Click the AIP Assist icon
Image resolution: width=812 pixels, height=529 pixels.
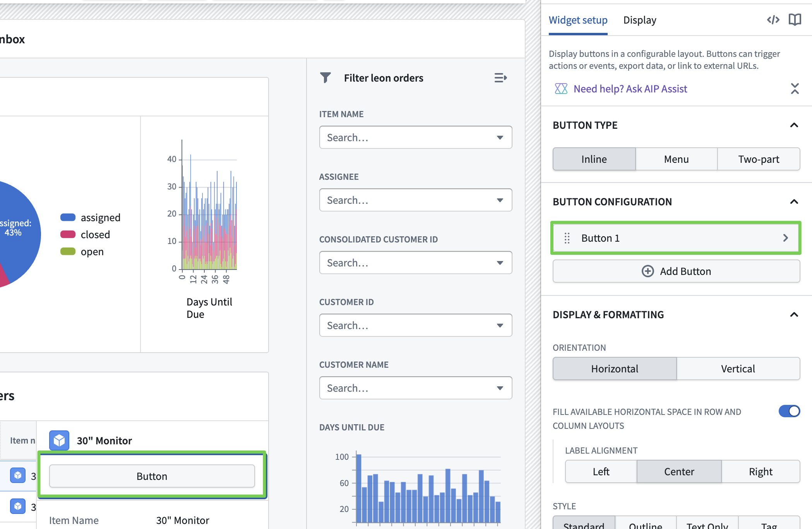pos(561,89)
